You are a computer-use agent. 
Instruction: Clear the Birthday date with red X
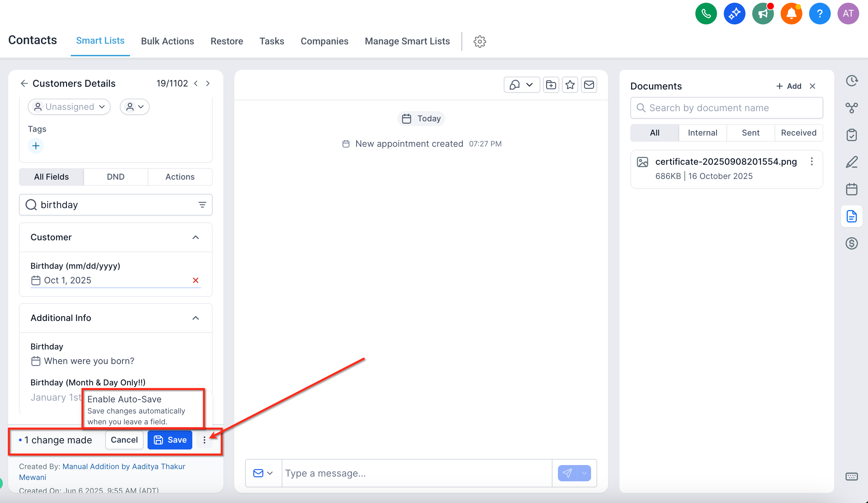coord(195,280)
